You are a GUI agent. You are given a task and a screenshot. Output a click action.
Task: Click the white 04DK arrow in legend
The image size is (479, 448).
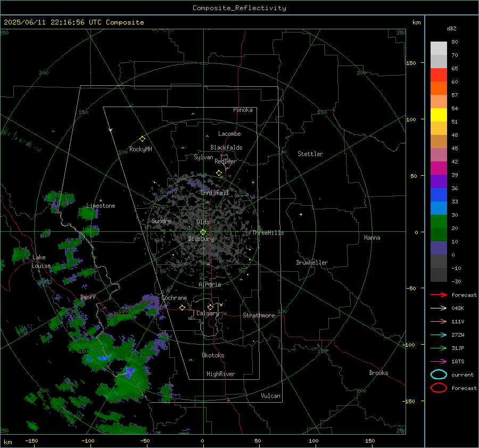click(439, 308)
